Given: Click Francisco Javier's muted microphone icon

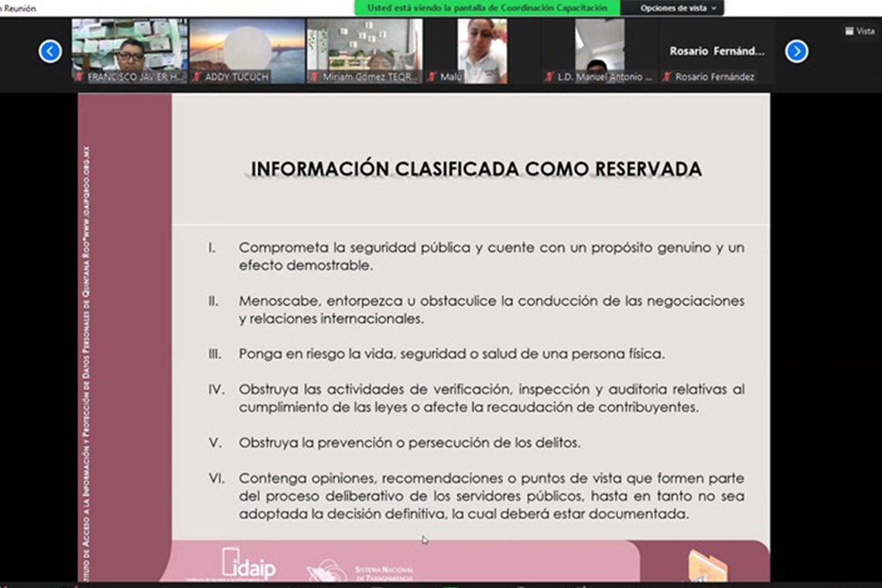Looking at the screenshot, I should tap(79, 77).
